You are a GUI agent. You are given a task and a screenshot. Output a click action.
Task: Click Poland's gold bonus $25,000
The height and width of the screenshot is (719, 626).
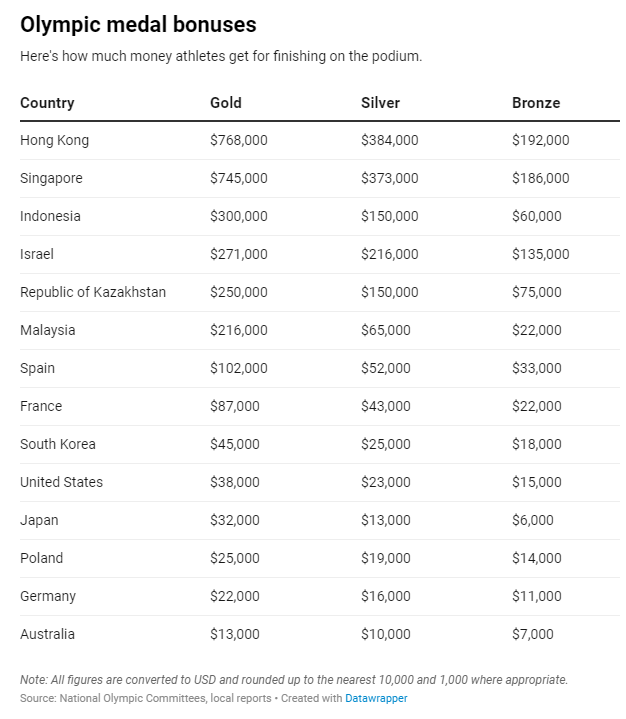(235, 559)
